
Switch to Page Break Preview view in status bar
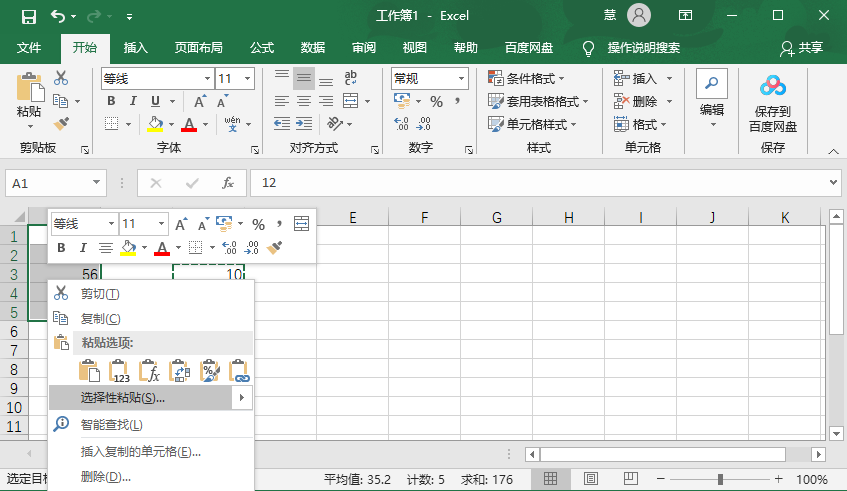[629, 480]
